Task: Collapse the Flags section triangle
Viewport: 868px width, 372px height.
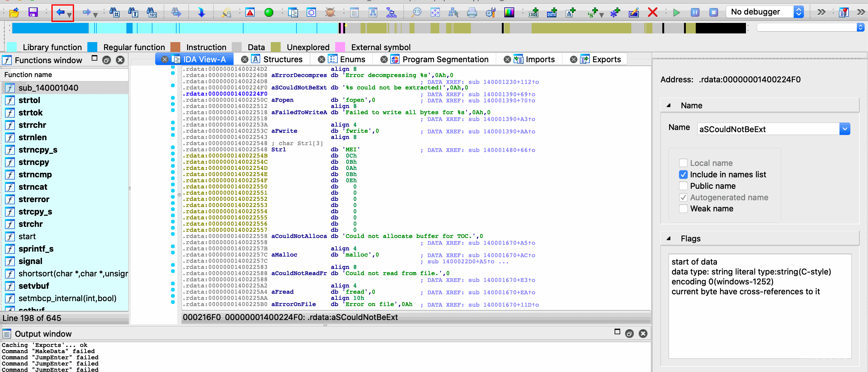Action: (x=669, y=238)
